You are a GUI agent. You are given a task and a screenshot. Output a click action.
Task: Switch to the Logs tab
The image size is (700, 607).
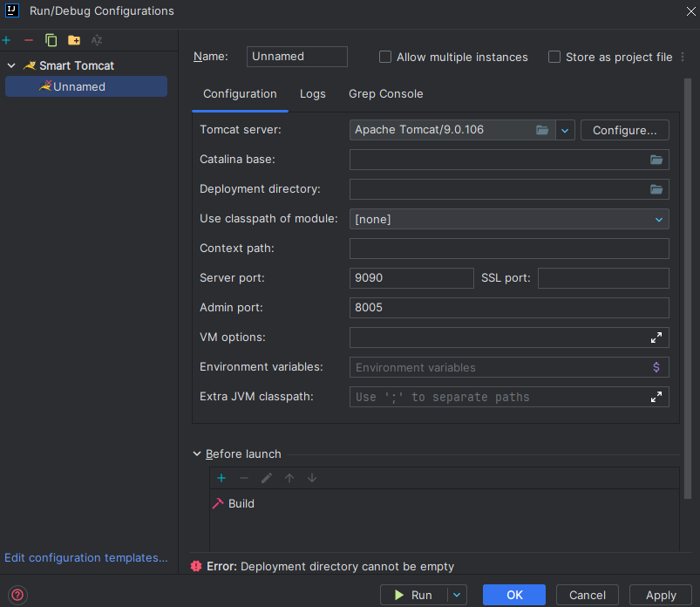click(312, 94)
